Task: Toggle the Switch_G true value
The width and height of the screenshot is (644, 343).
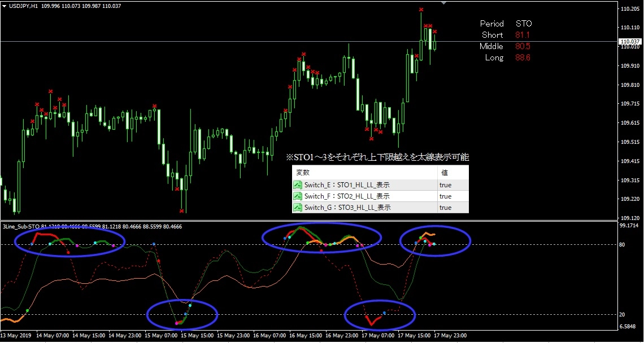Action: [x=445, y=208]
